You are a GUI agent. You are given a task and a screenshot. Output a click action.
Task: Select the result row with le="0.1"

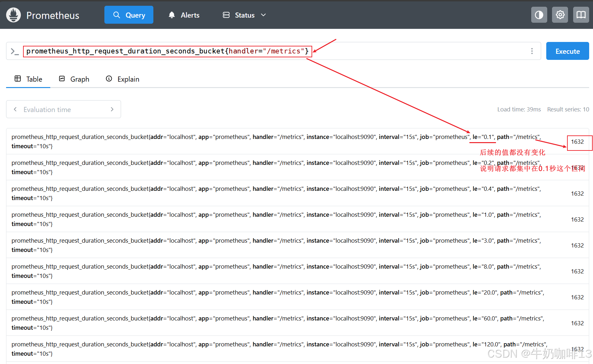click(x=297, y=142)
